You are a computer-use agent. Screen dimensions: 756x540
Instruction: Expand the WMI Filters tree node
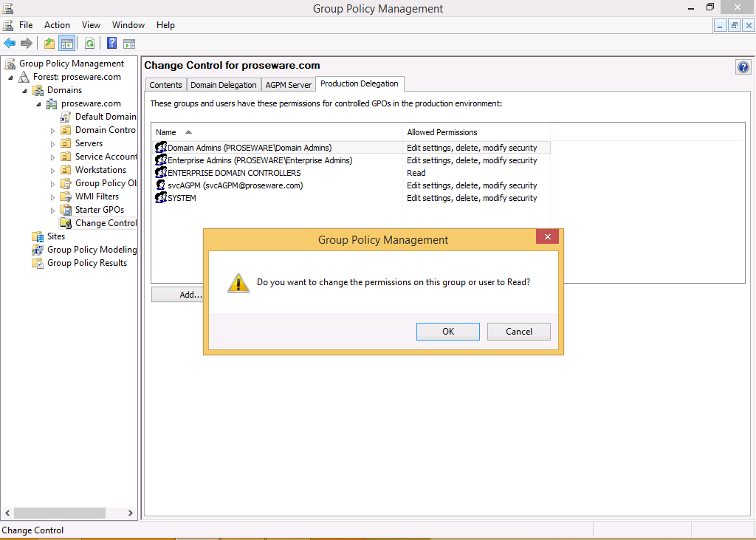(53, 197)
